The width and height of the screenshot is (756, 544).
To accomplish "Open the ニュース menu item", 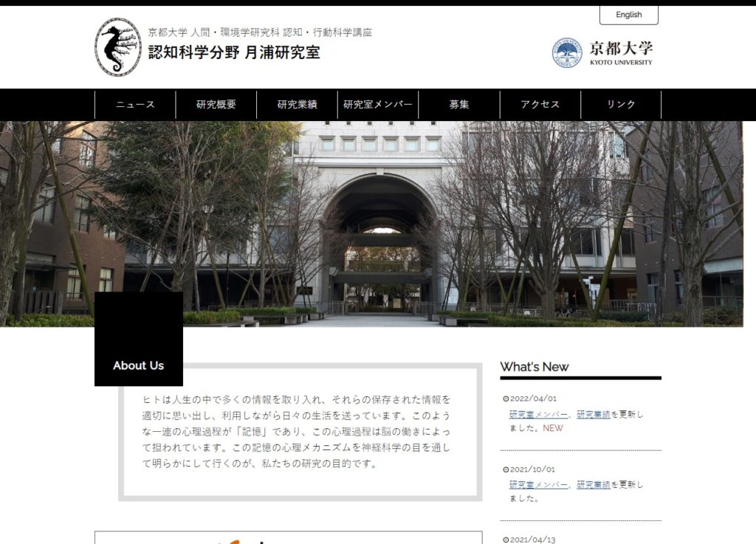I will (135, 105).
